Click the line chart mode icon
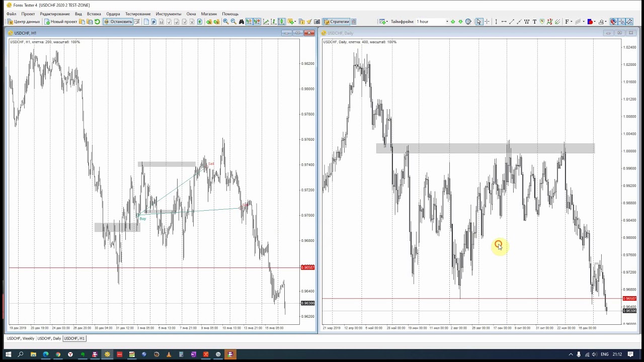Viewport: 644px width, 362px height. (266, 22)
